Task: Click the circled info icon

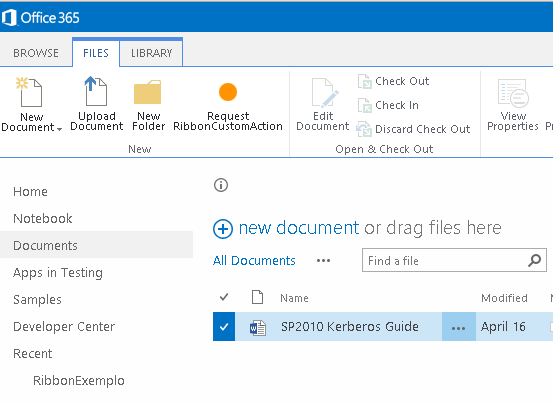Action: pyautogui.click(x=221, y=185)
